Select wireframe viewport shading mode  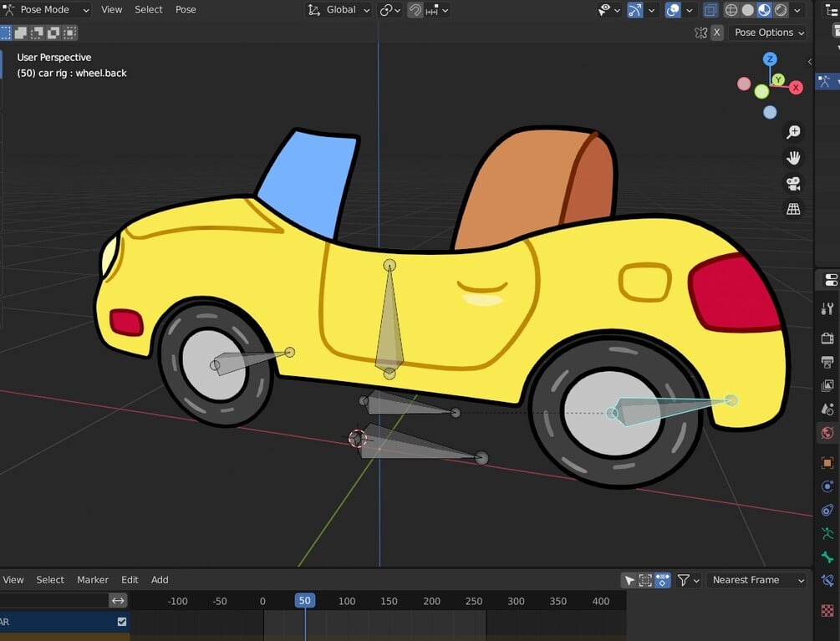click(x=731, y=10)
